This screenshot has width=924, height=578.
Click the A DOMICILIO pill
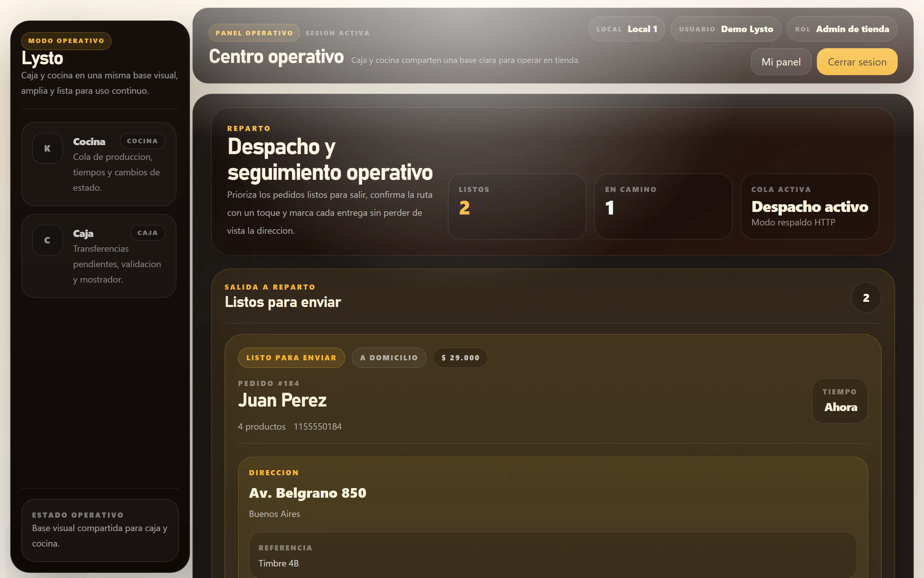(x=389, y=358)
